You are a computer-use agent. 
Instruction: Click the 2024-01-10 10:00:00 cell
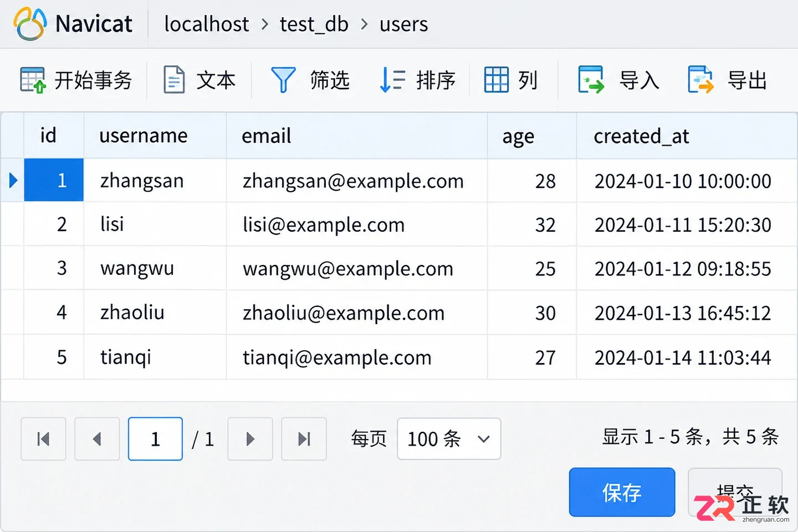687,181
